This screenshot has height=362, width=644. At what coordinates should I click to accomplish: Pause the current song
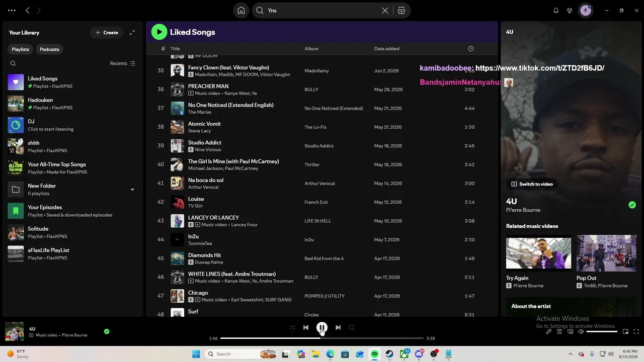[322, 328]
